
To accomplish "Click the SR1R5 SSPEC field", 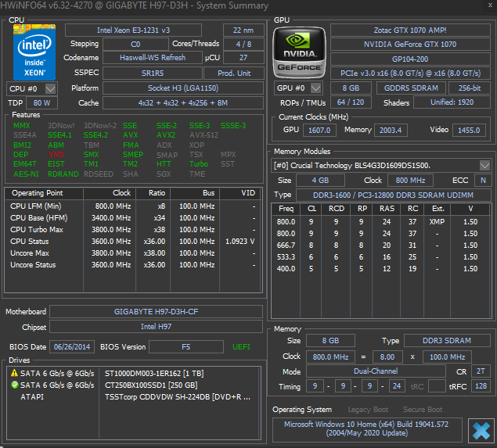I will [153, 73].
